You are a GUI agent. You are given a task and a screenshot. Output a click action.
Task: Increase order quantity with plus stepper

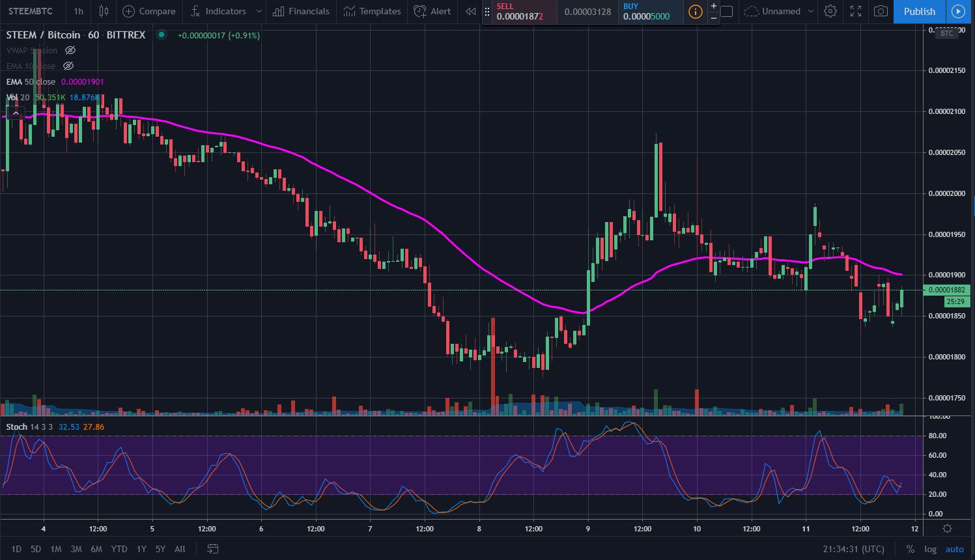[714, 6]
